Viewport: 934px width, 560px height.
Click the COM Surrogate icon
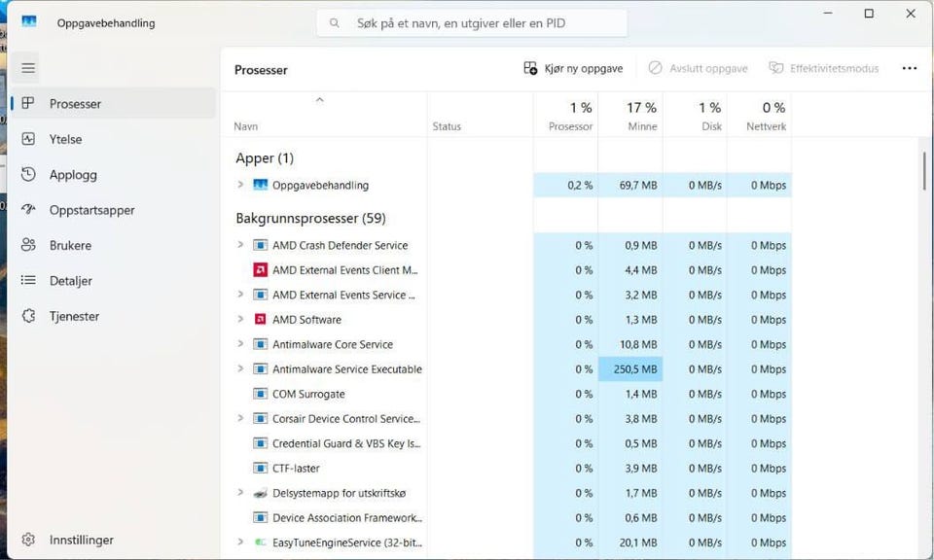[x=261, y=394]
